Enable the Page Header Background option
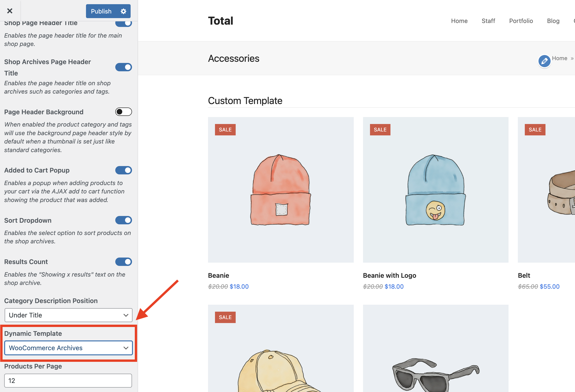The width and height of the screenshot is (575, 392). (x=123, y=112)
